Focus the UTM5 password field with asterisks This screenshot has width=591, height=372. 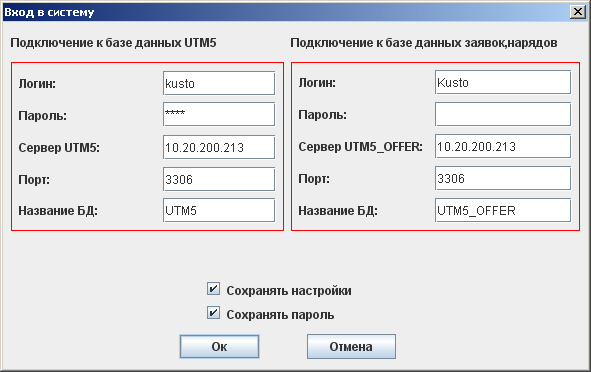point(219,115)
